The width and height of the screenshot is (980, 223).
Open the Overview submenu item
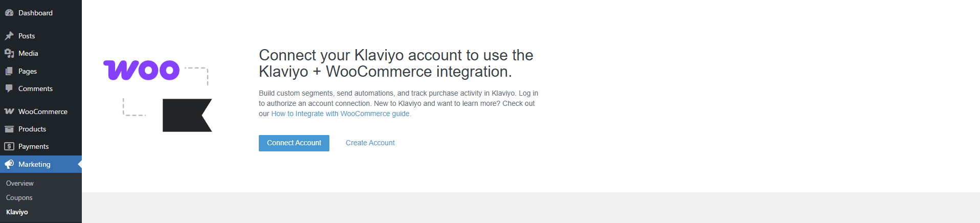tap(20, 183)
